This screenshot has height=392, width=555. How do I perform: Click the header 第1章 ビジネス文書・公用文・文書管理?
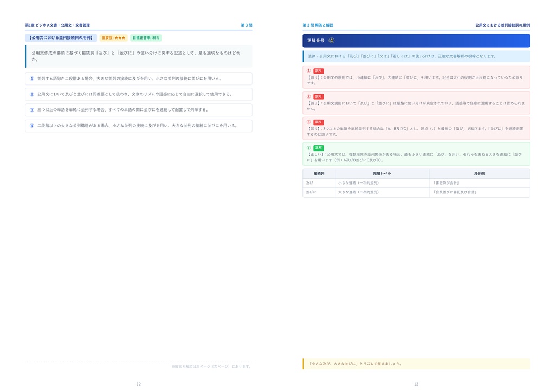(57, 25)
